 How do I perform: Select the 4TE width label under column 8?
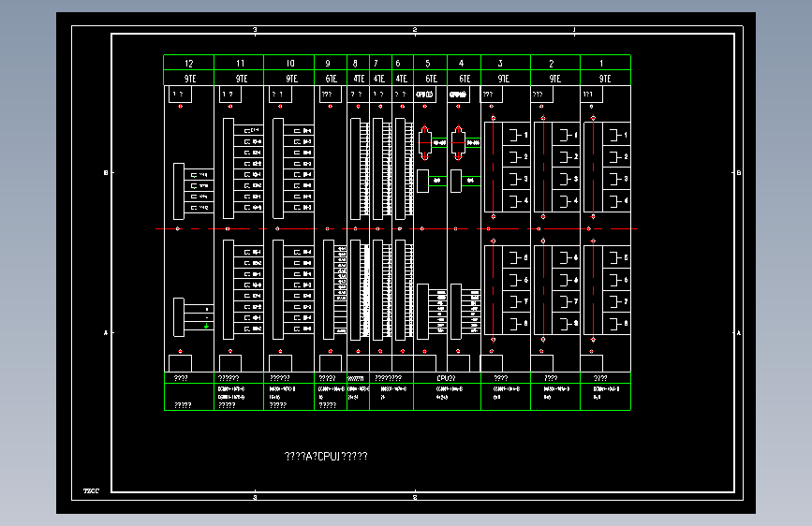[x=359, y=79]
